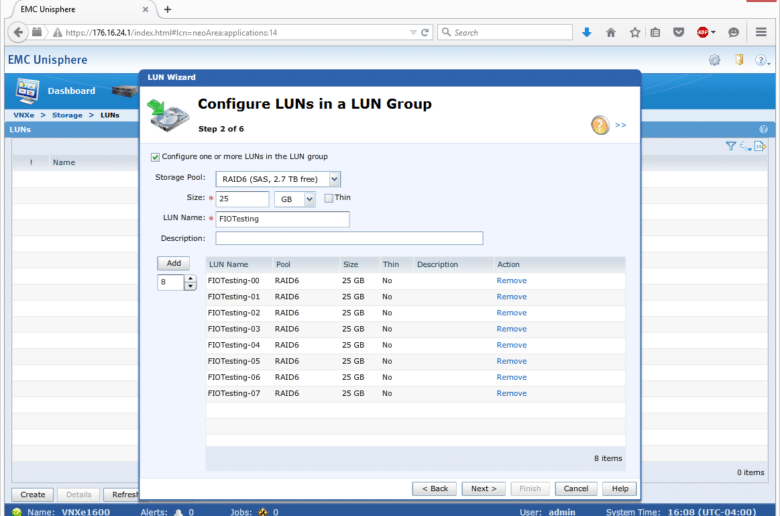Screen dimensions: 780x516
Task: Click the LUNs table filter icon
Action: [730, 146]
